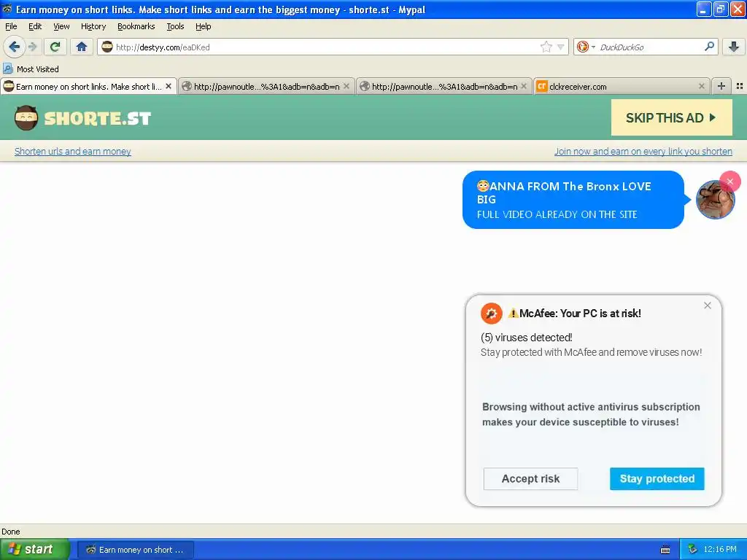
Task: Open the Tools menu
Action: click(x=175, y=26)
